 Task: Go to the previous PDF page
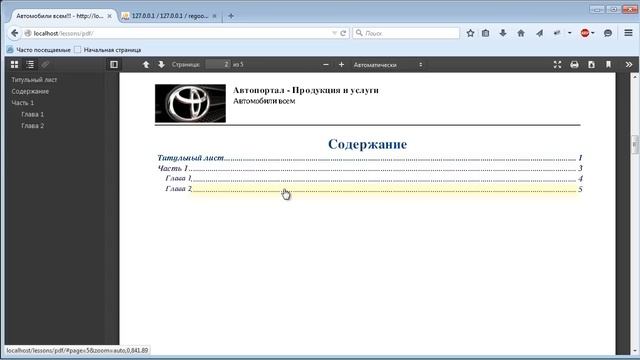click(x=146, y=64)
